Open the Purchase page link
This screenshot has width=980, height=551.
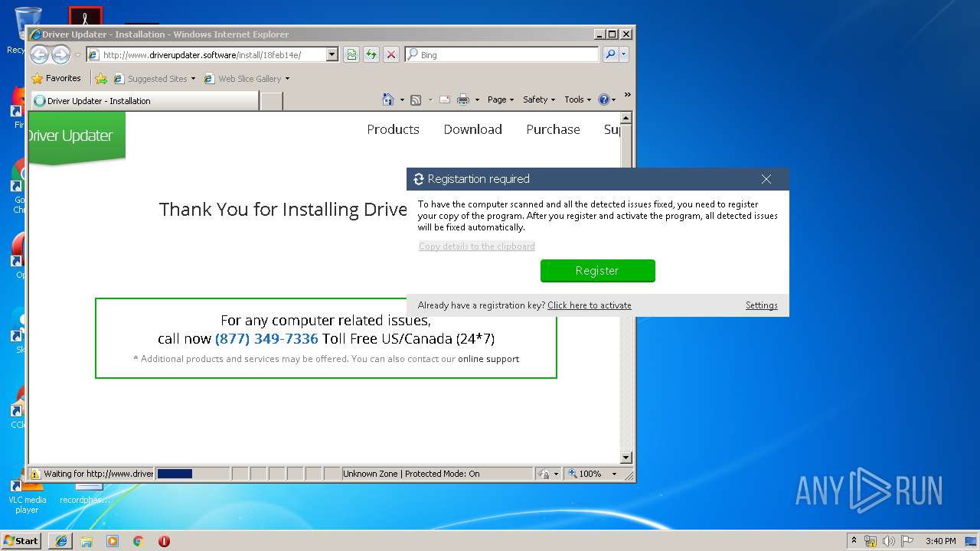point(553,129)
